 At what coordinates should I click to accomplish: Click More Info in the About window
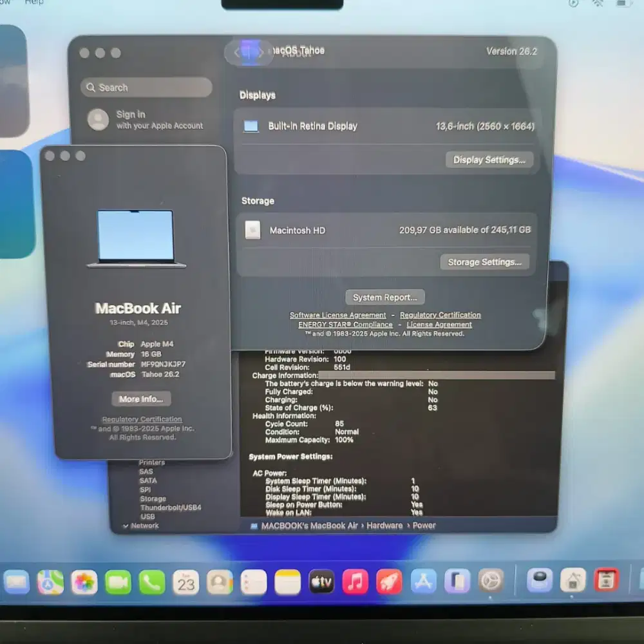(x=140, y=399)
